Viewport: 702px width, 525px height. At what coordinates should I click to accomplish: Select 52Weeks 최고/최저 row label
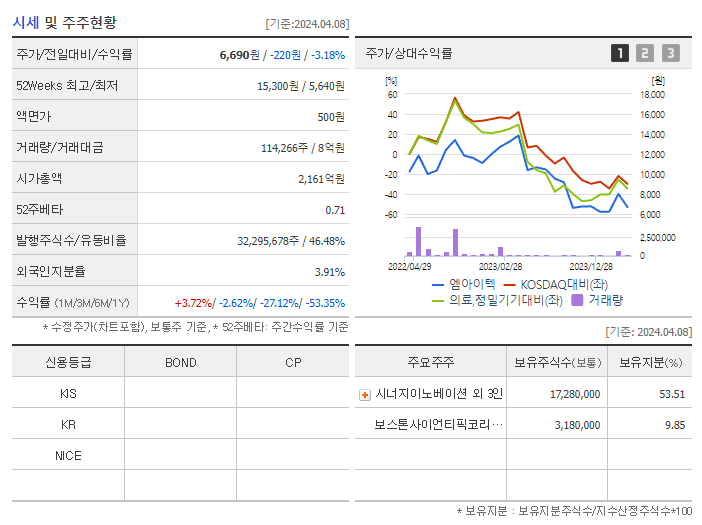pyautogui.click(x=67, y=85)
